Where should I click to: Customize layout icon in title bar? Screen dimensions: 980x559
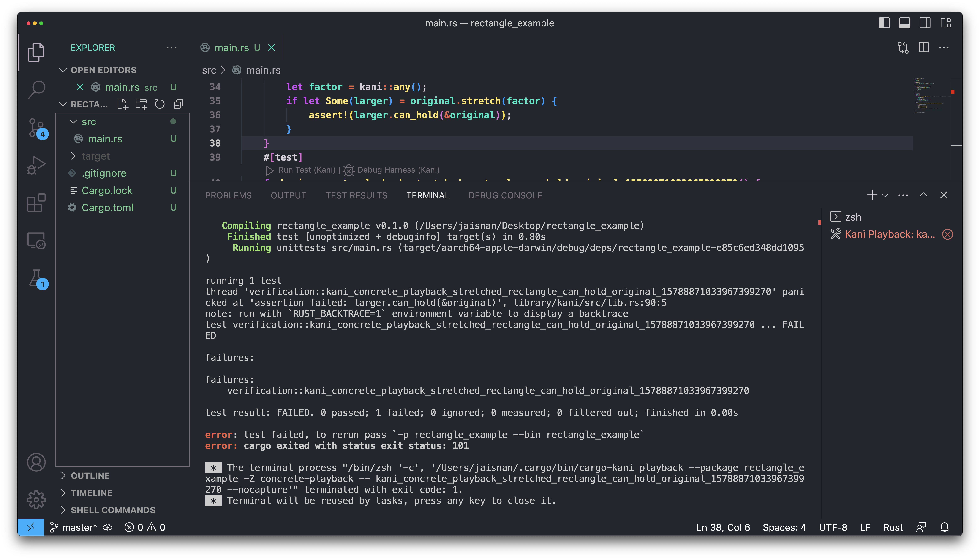tap(945, 23)
